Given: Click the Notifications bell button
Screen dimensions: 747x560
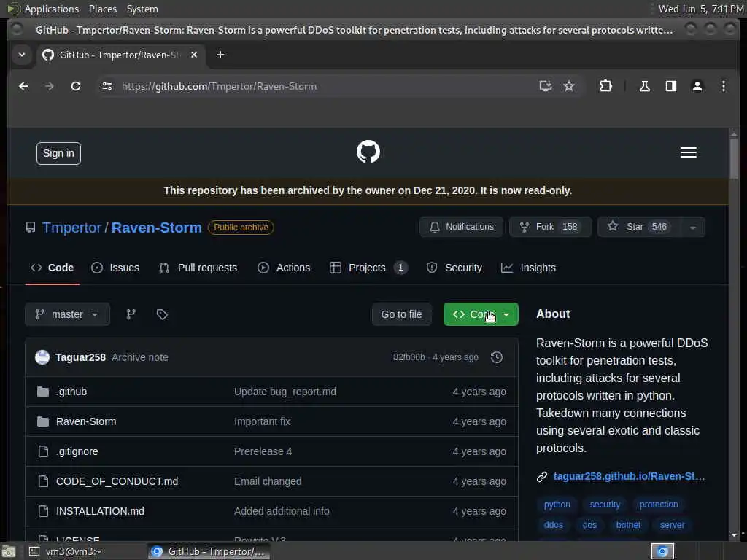Looking at the screenshot, I should 461,227.
